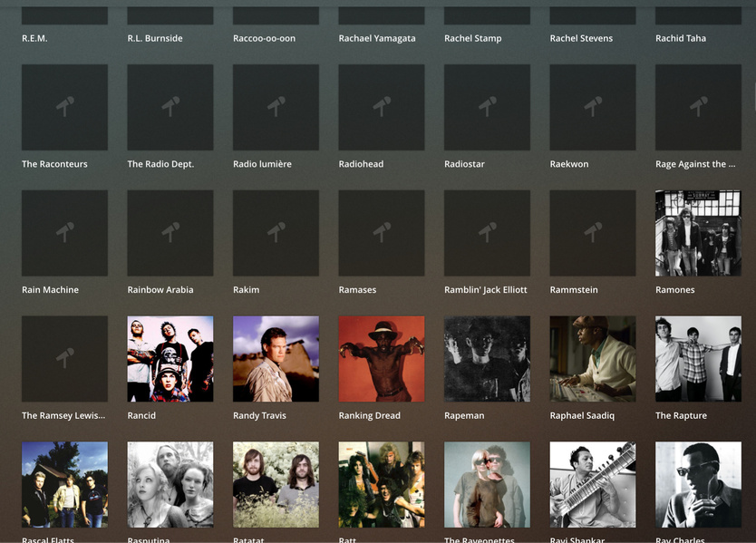Select Ramblin' Jack Elliott placeholder artwork
This screenshot has height=543, width=756.
487,233
